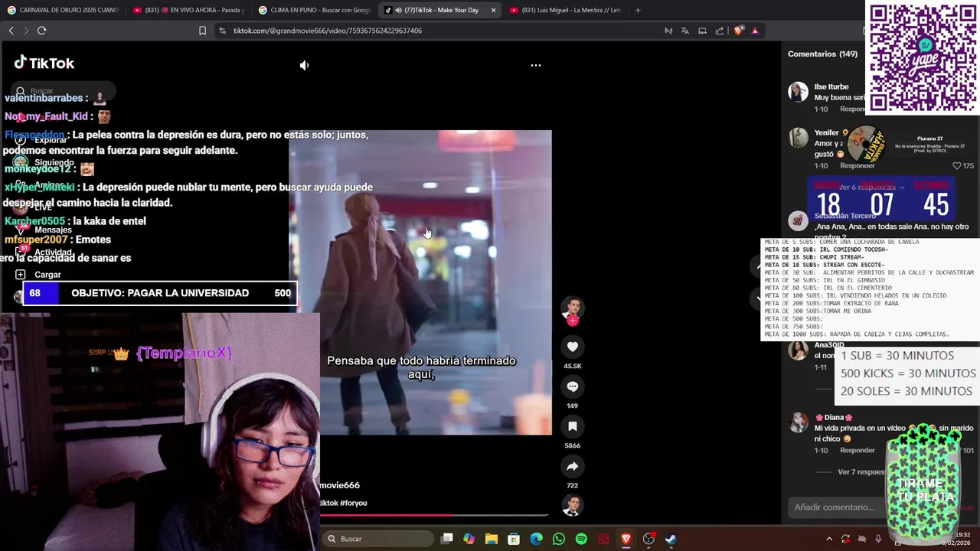Open Brave Rewards triangle icon
The height and width of the screenshot is (551, 980).
(x=755, y=31)
